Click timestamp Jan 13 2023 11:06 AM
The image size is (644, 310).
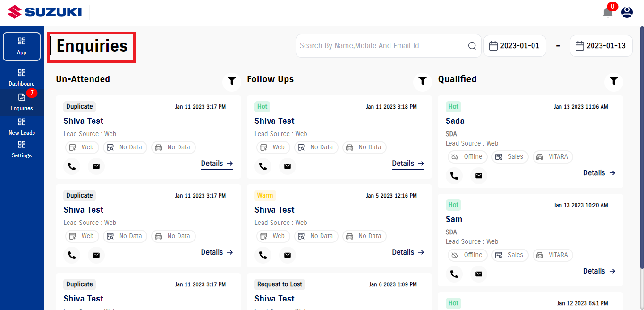[581, 107]
